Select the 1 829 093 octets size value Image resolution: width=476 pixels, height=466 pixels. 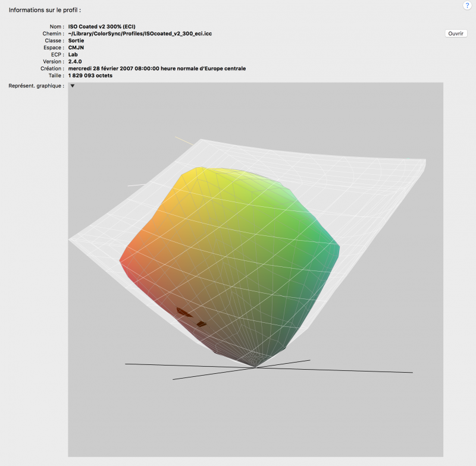(90, 75)
